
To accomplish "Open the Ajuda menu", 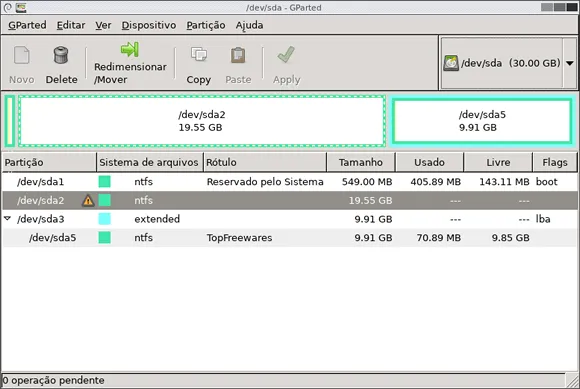I will point(249,25).
